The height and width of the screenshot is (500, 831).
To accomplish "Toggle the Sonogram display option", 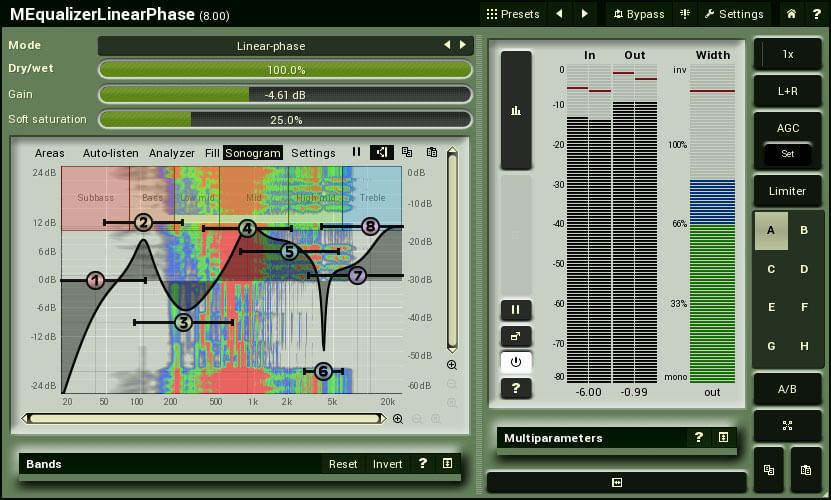I will pos(253,153).
